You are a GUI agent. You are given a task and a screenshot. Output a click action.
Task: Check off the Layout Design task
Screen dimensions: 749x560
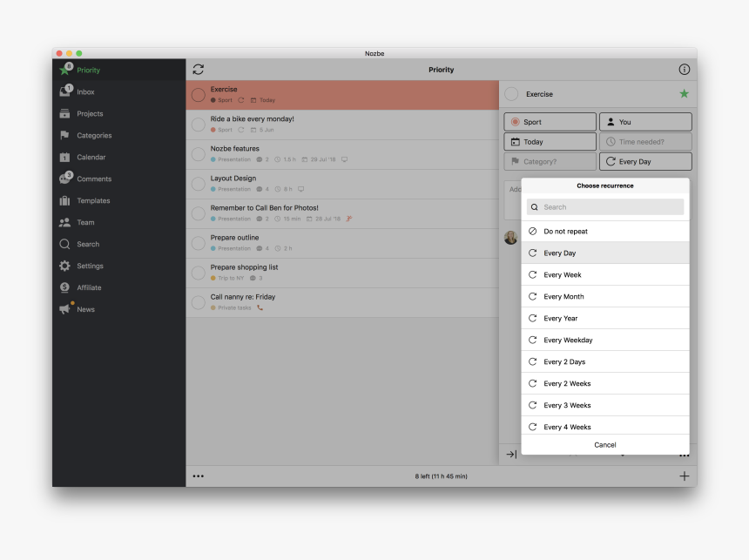[199, 184]
